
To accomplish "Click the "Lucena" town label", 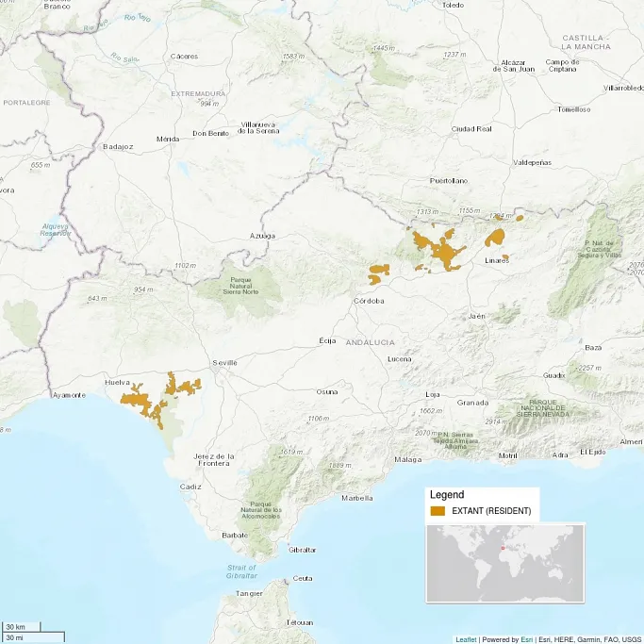I will (x=399, y=359).
